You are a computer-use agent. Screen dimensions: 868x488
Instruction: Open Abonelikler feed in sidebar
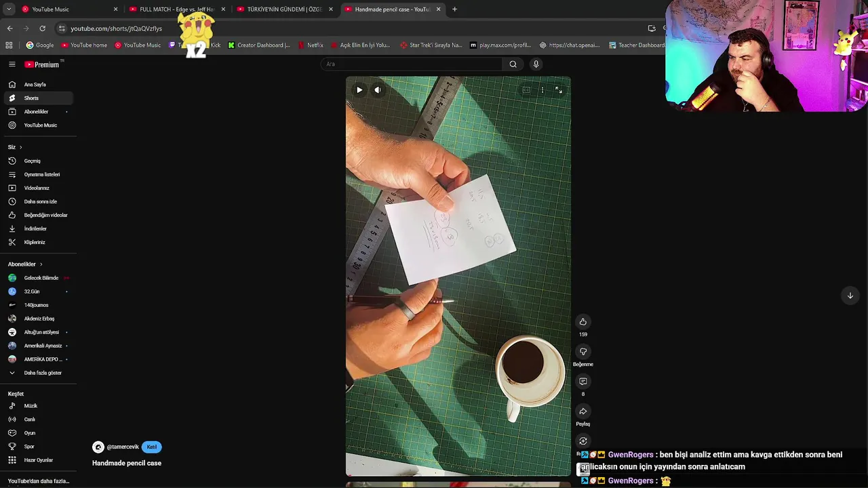tap(38, 112)
